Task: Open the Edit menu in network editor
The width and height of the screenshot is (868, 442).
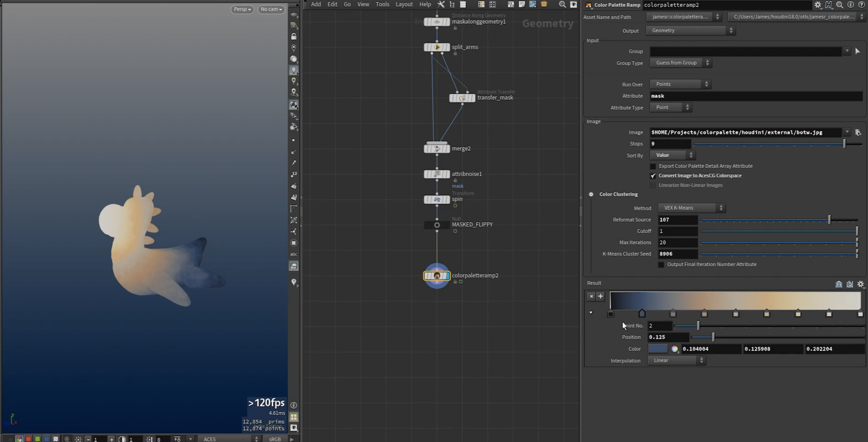Action: click(332, 4)
